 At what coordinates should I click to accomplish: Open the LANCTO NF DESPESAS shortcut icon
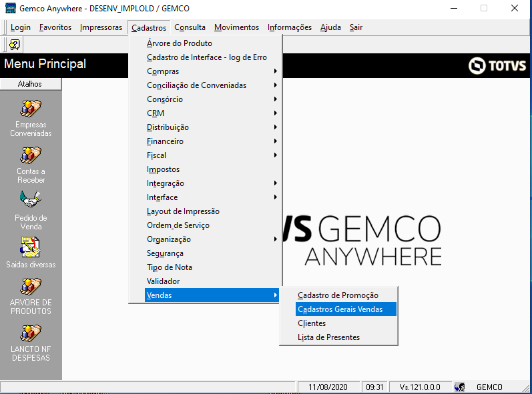(x=31, y=333)
